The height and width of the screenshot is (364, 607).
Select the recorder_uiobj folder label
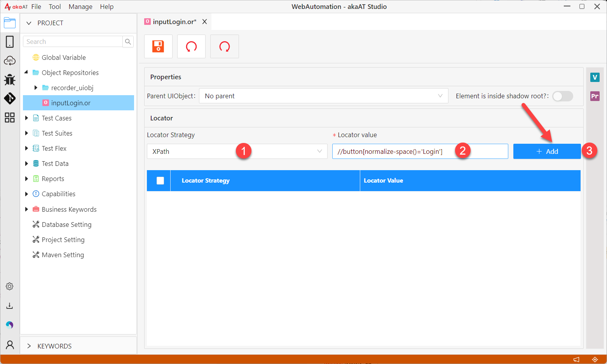point(72,88)
